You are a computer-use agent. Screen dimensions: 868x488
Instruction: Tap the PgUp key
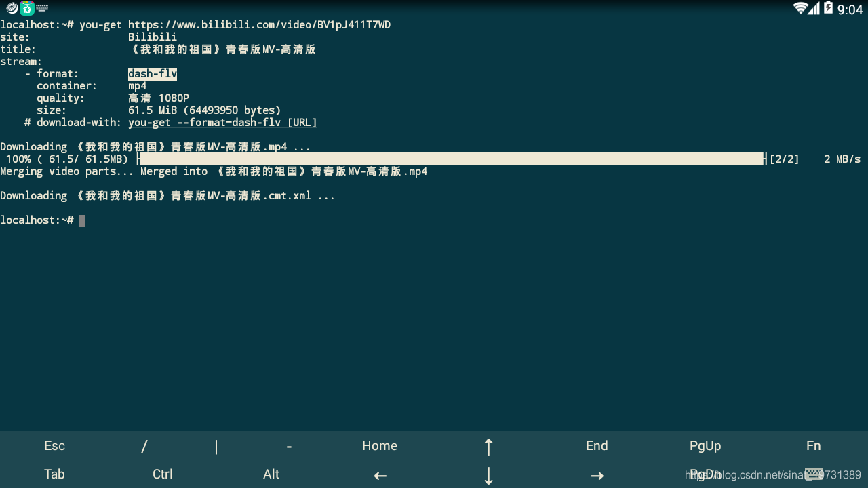705,445
